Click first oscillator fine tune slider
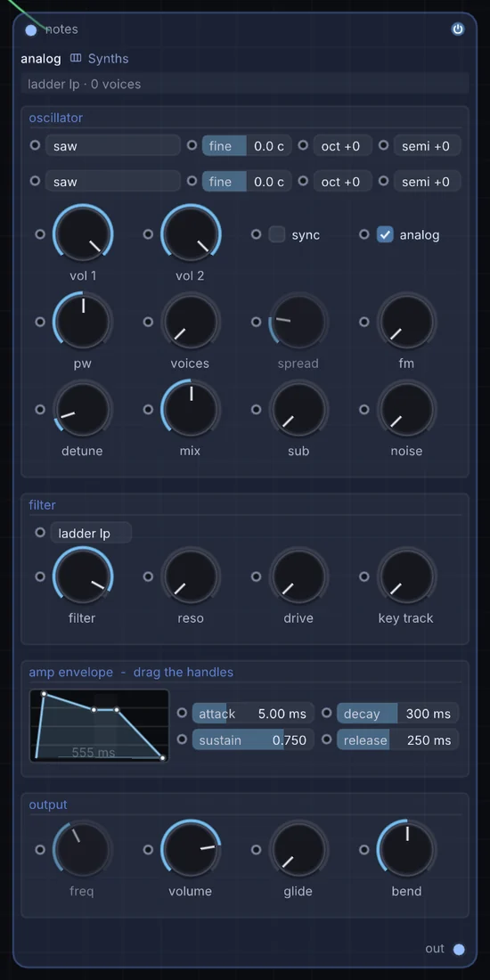 (247, 145)
